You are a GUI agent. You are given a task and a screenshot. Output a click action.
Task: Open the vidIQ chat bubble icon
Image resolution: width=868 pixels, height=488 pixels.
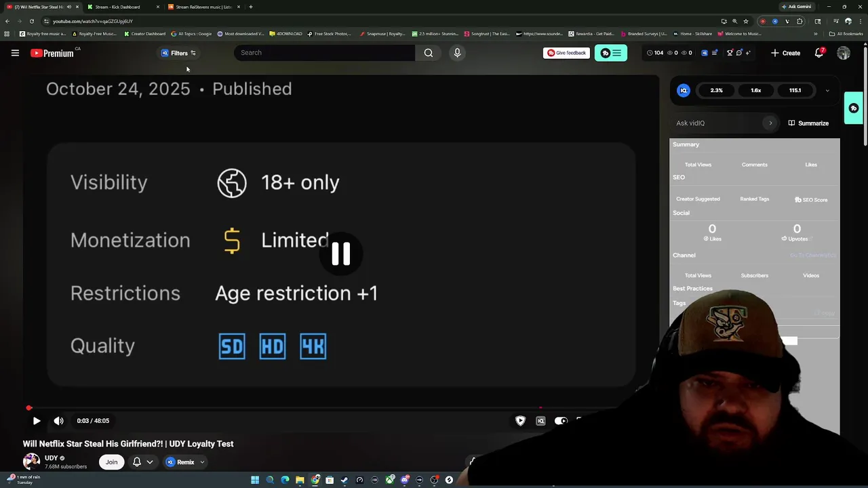coord(740,53)
